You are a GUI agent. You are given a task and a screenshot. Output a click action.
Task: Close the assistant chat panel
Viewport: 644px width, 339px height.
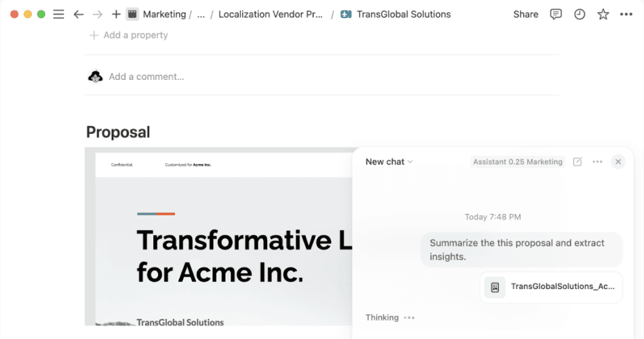click(x=618, y=162)
